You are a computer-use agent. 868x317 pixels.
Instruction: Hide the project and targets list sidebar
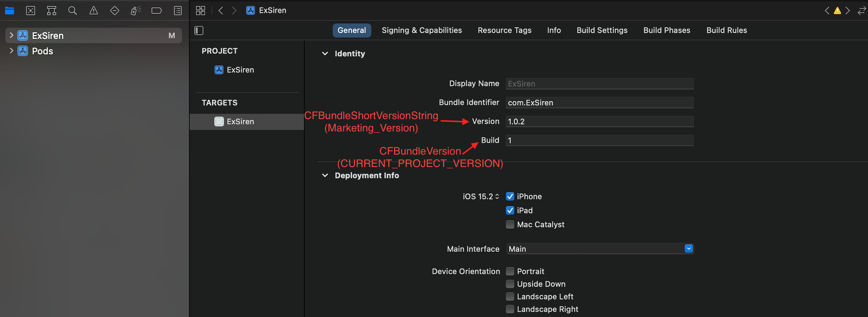(199, 31)
